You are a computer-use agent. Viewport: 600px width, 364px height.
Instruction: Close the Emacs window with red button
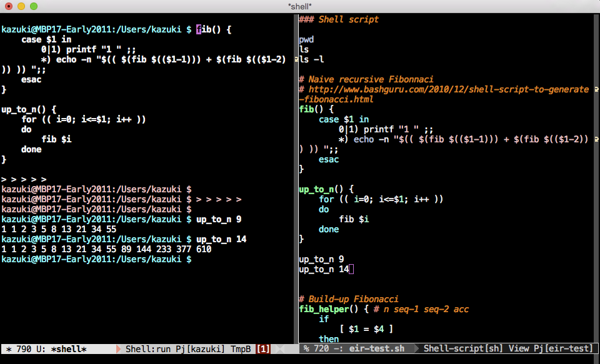coord(9,6)
